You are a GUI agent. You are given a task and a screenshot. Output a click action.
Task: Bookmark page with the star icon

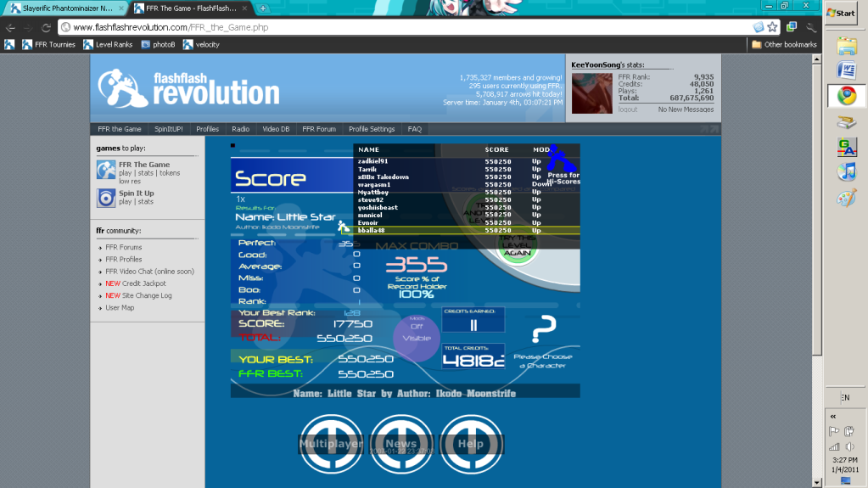click(771, 27)
